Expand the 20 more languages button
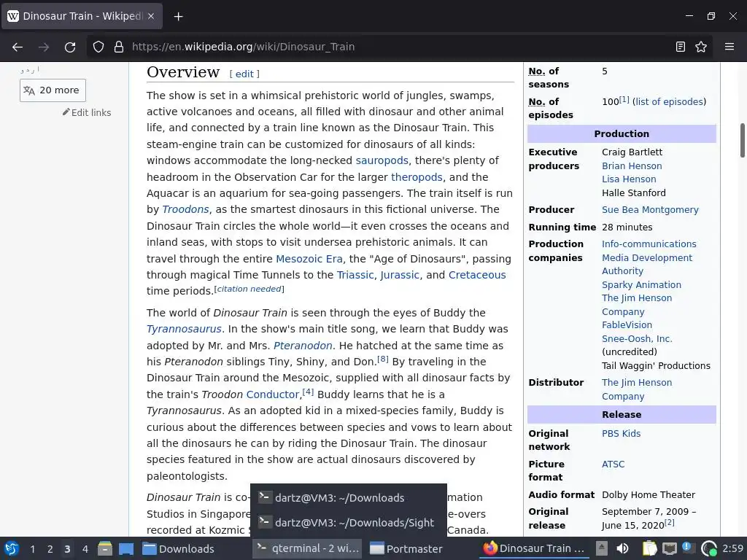The width and height of the screenshot is (747, 560). click(53, 90)
